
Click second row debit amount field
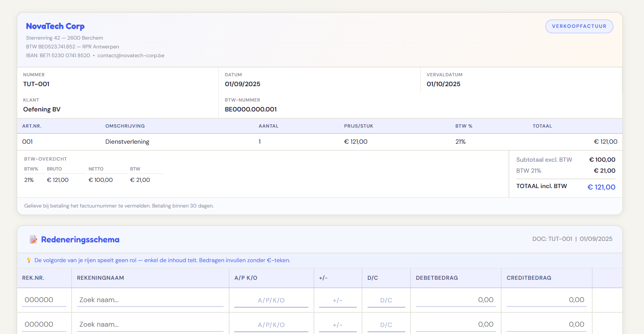pos(456,324)
